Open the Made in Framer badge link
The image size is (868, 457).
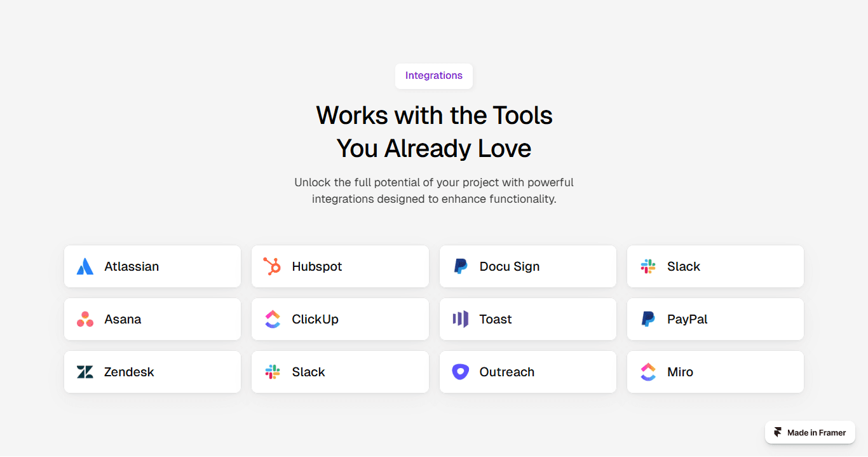coord(810,432)
